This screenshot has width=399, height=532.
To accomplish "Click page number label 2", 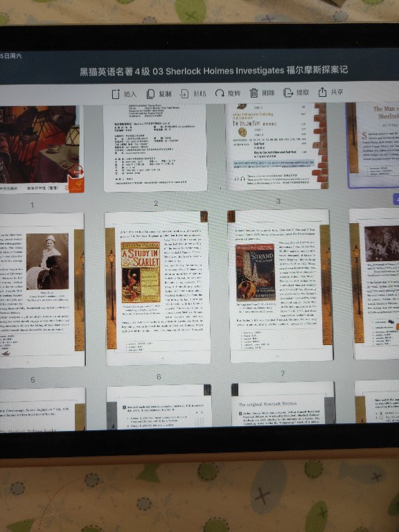I will tap(156, 203).
